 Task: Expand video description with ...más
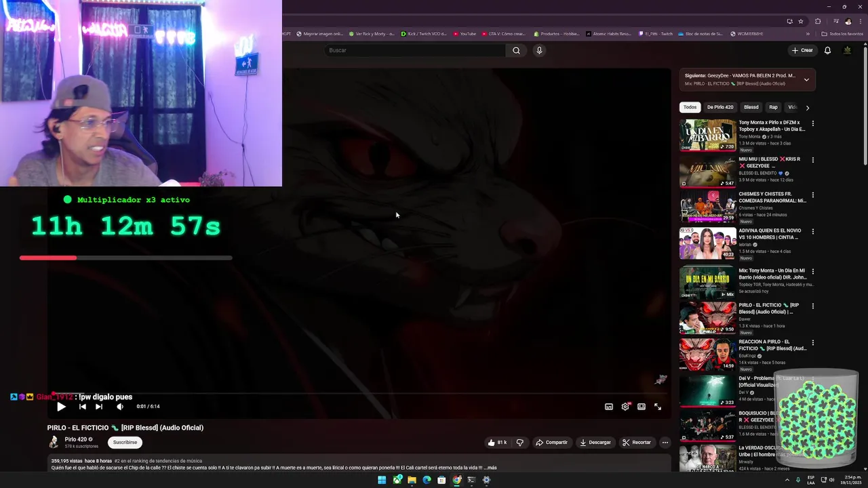pyautogui.click(x=491, y=468)
